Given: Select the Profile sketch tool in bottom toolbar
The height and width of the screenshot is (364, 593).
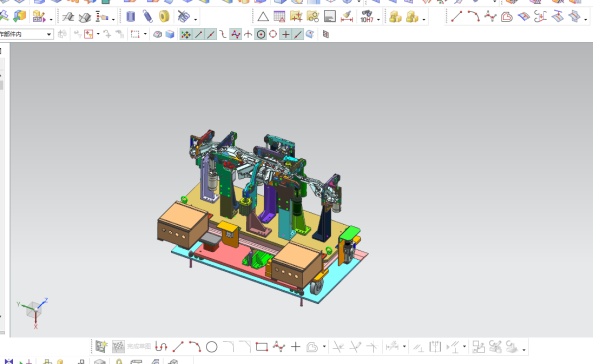Looking at the screenshot, I should (161, 346).
